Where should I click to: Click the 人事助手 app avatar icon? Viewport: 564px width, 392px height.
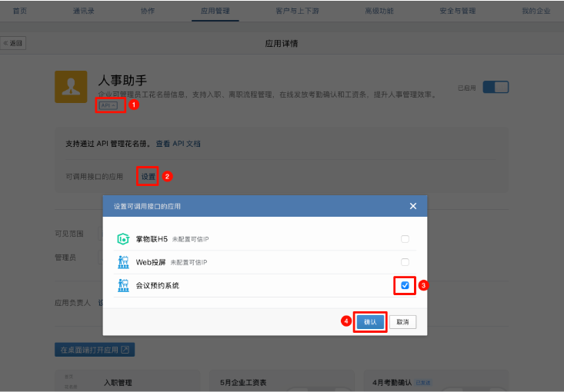(x=71, y=87)
